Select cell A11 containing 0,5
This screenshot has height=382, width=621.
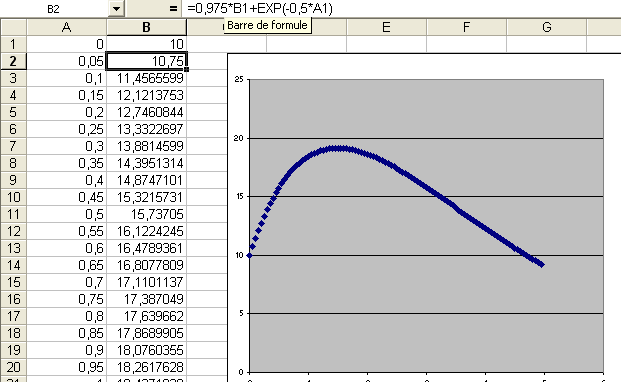point(67,214)
